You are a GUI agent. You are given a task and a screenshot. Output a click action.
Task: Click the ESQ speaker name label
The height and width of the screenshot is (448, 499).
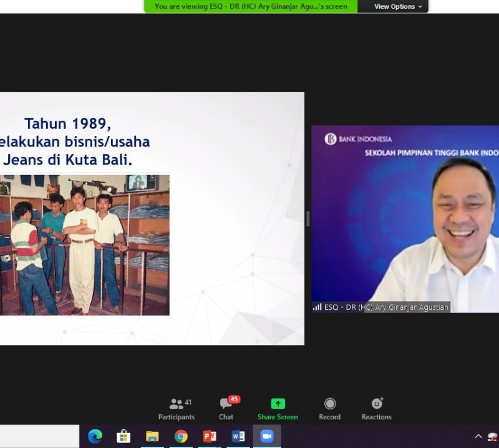tap(380, 307)
